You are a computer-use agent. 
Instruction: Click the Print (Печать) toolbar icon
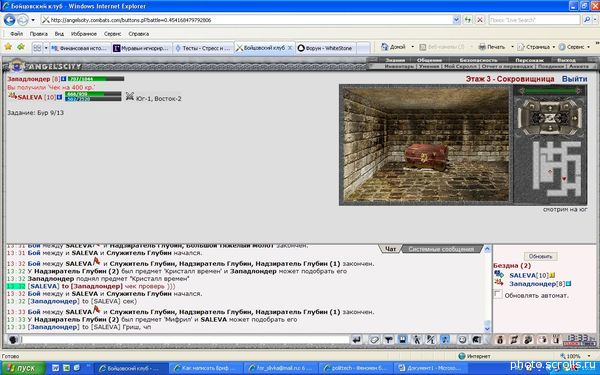tap(483, 47)
